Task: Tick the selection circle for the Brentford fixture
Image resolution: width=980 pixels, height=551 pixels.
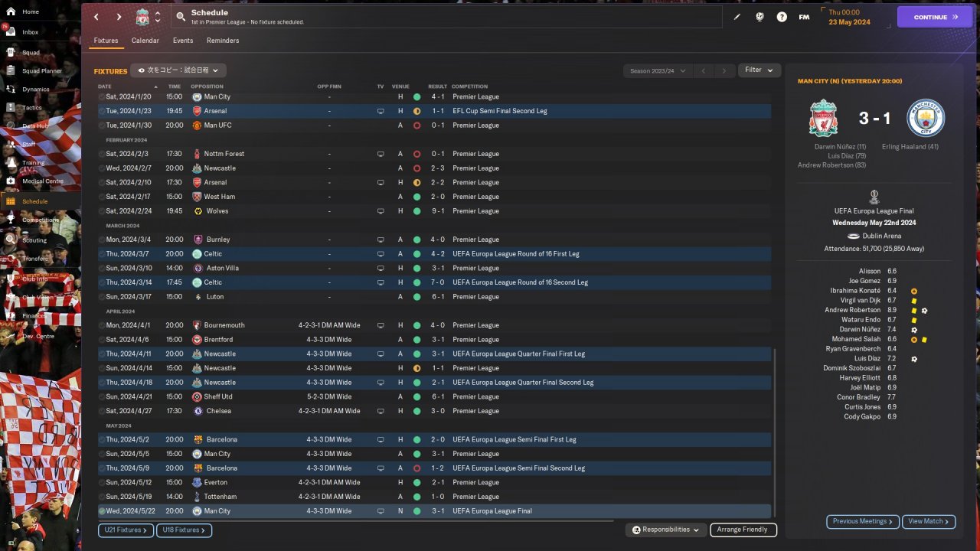Action: tap(102, 340)
